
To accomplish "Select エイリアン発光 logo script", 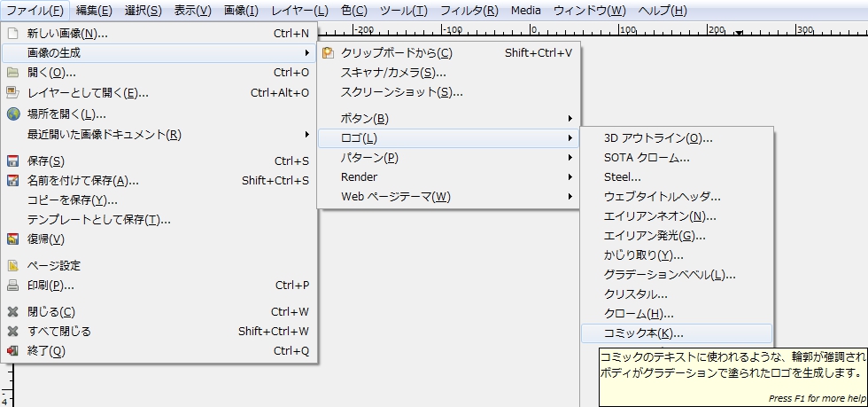I will coord(677,236).
